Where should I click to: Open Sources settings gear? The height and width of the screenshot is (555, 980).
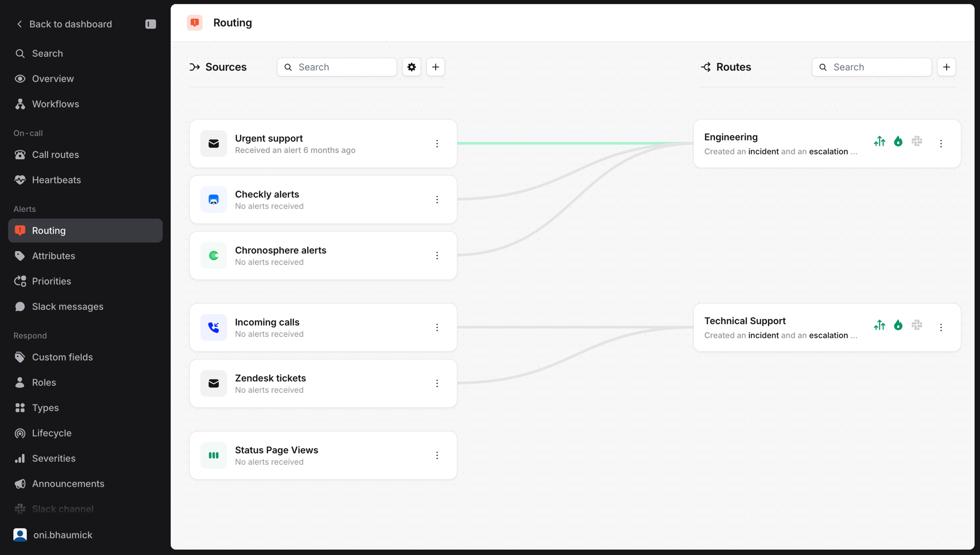click(412, 67)
